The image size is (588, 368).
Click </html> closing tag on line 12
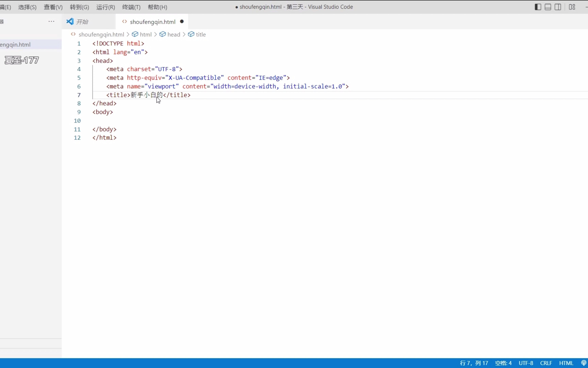tap(104, 138)
